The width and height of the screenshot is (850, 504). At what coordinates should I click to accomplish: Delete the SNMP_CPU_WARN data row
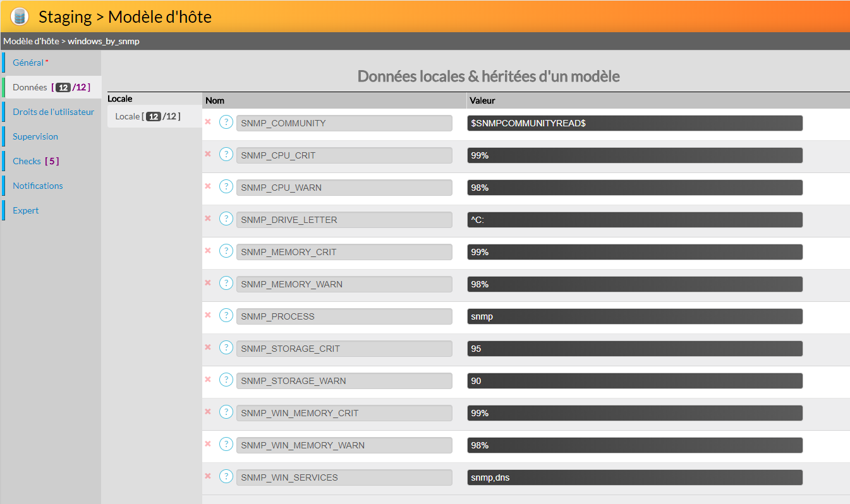pyautogui.click(x=208, y=186)
